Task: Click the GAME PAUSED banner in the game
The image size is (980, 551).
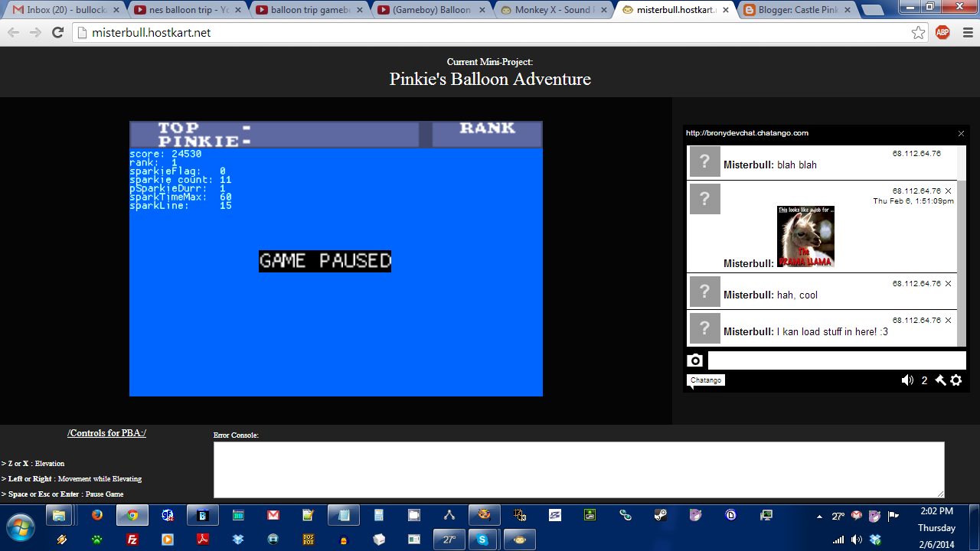Action: [325, 261]
